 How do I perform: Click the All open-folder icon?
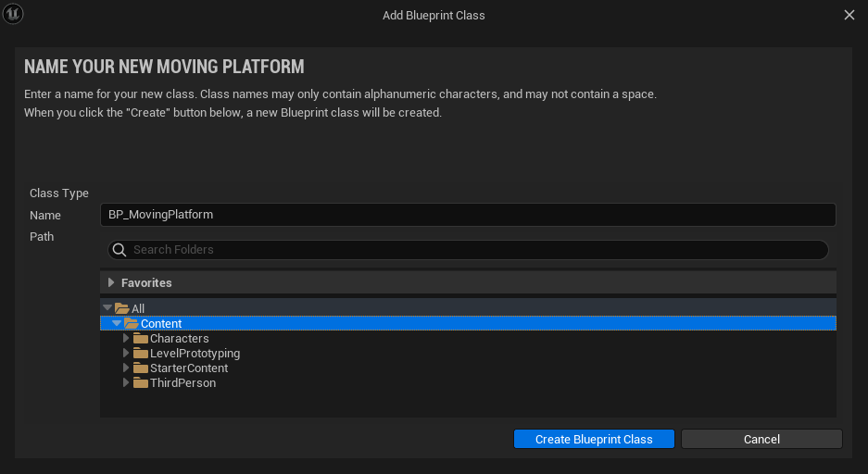(121, 308)
